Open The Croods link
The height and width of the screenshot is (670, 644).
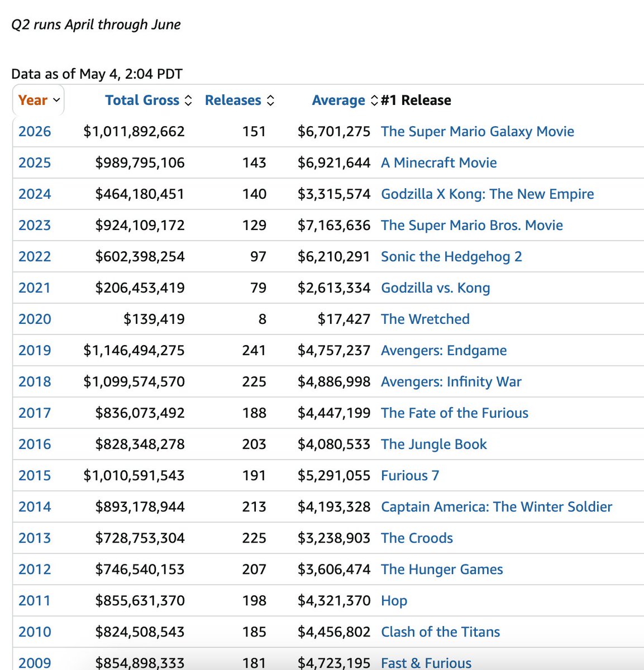(417, 538)
